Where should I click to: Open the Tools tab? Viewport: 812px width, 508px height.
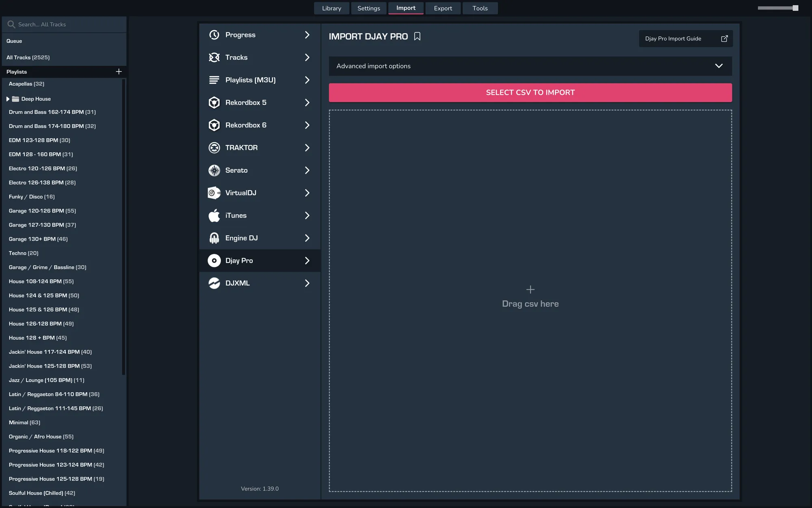tap(480, 8)
